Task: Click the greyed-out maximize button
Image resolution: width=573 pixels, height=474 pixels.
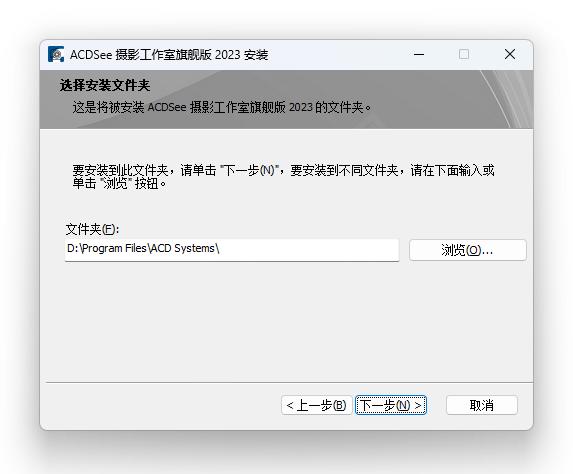Action: pos(464,54)
